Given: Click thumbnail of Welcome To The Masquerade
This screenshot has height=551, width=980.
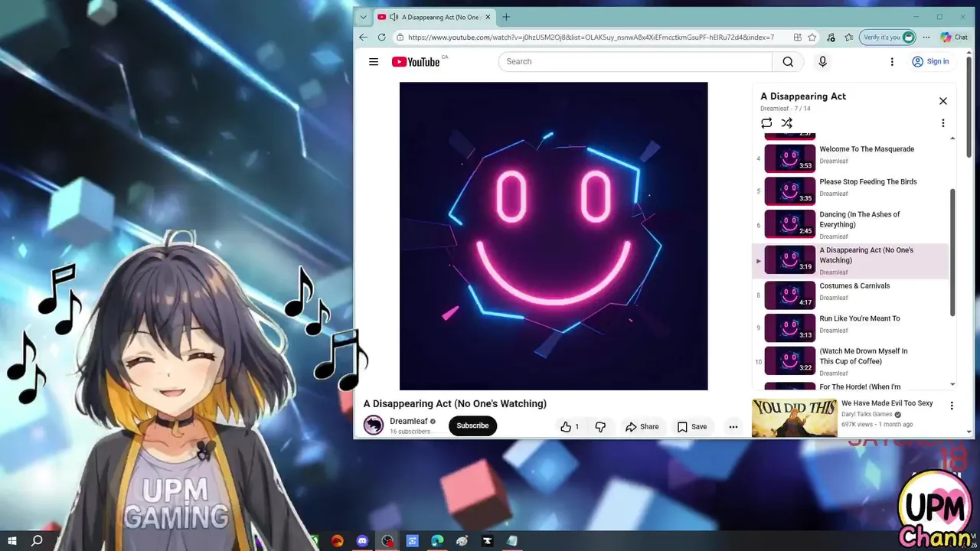Looking at the screenshot, I should (x=790, y=158).
